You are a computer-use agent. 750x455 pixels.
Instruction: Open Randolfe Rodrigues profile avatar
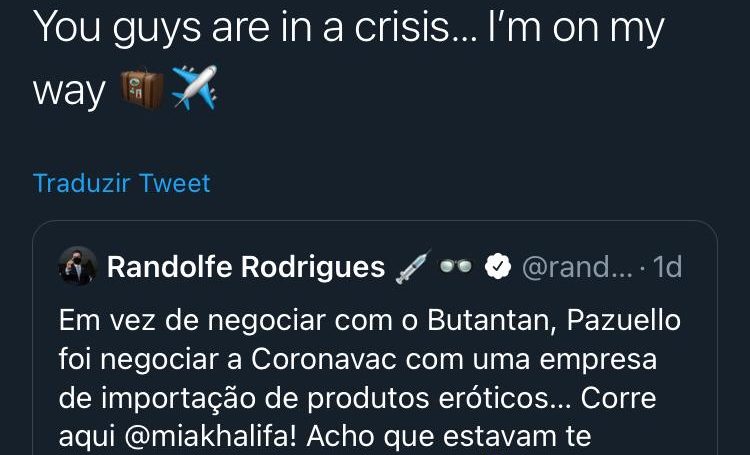[77, 266]
